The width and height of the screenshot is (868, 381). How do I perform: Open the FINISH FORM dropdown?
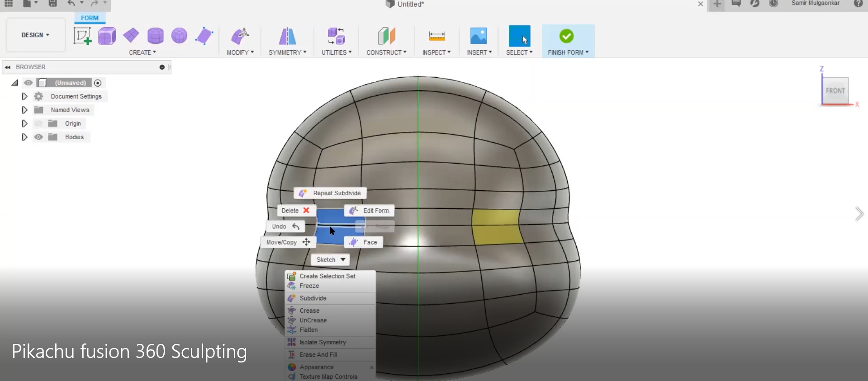tap(568, 52)
